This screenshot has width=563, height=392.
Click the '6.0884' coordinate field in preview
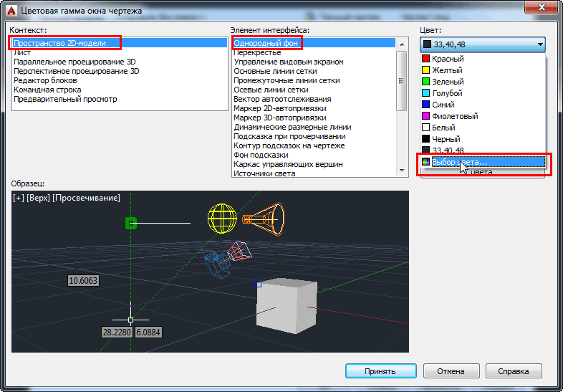pyautogui.click(x=148, y=332)
